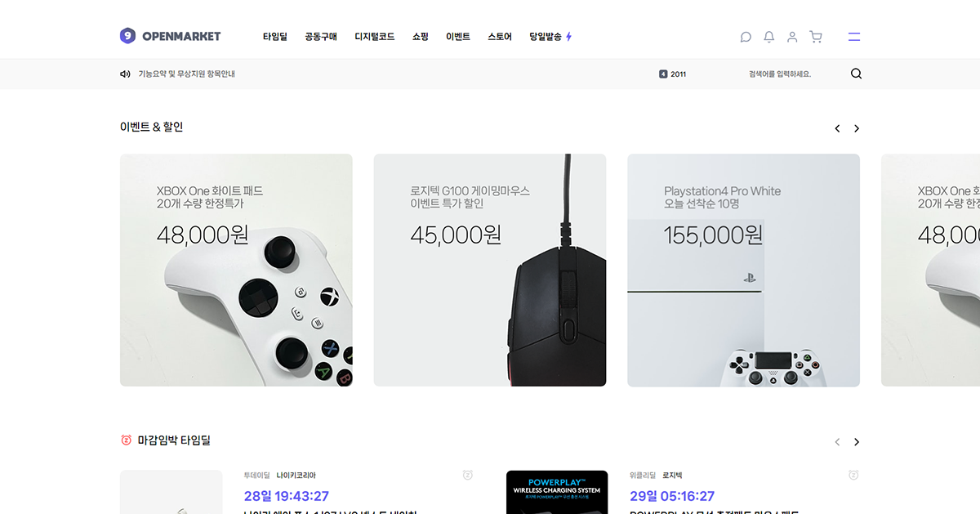Open the 기능요약 및 무상지원 항목안내 notice
The image size is (980, 514).
click(187, 74)
